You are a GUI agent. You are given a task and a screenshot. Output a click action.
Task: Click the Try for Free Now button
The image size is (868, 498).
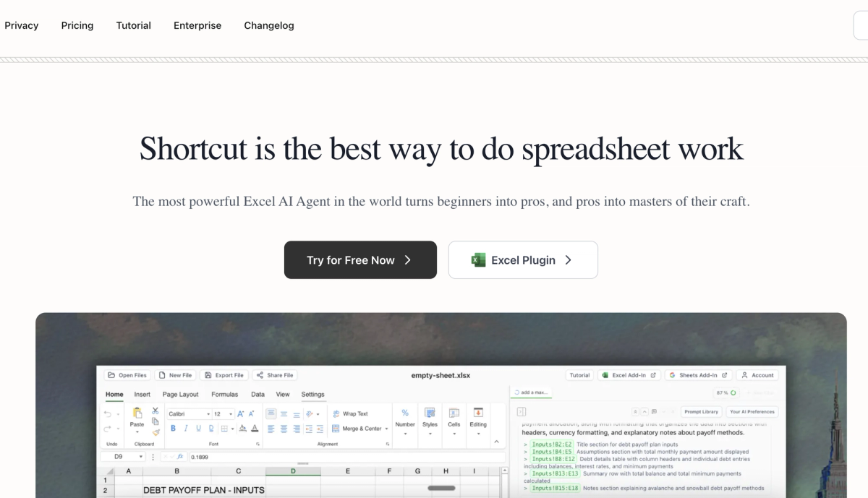[x=360, y=259]
